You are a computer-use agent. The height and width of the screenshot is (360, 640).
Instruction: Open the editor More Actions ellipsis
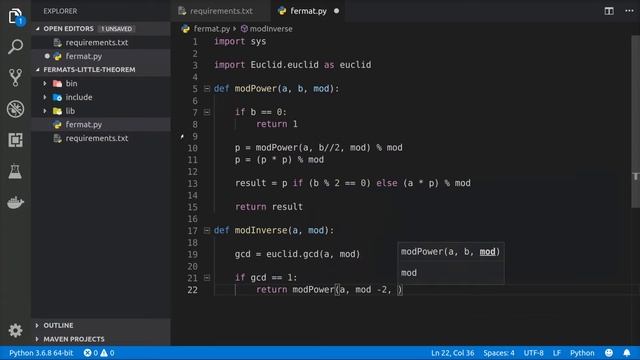pyautogui.click(x=629, y=11)
